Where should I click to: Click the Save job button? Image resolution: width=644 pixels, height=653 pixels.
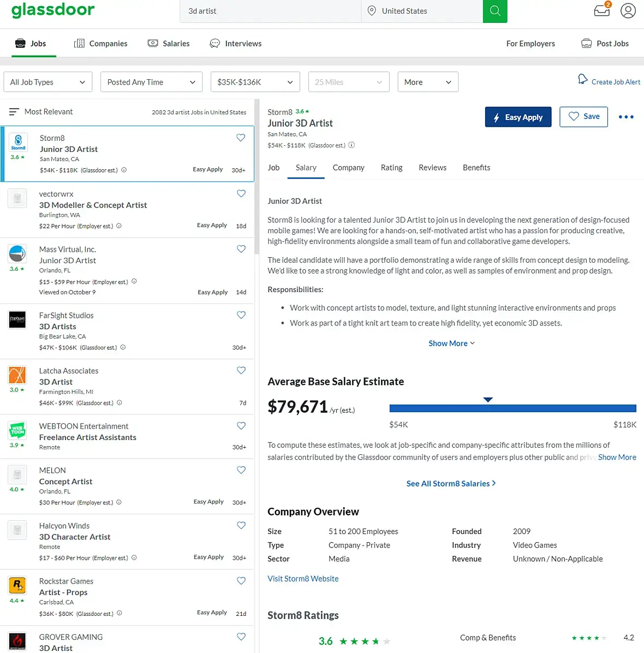[x=583, y=117]
